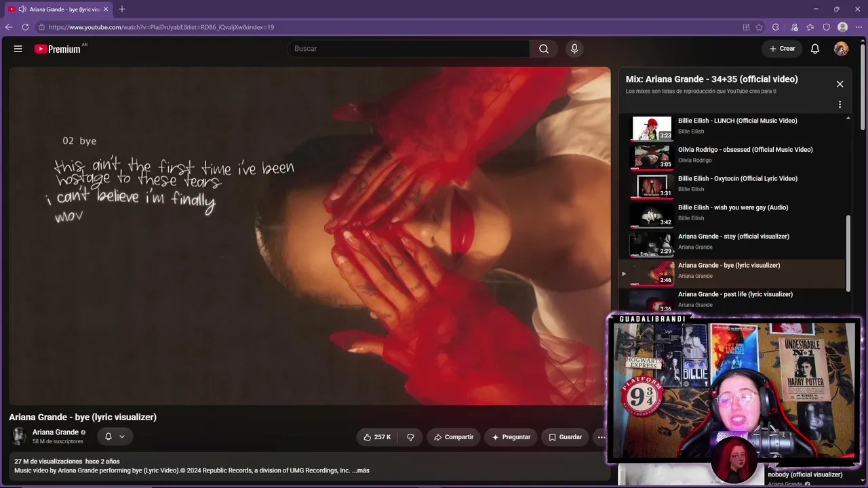Start voice search with the microphone

tap(574, 49)
